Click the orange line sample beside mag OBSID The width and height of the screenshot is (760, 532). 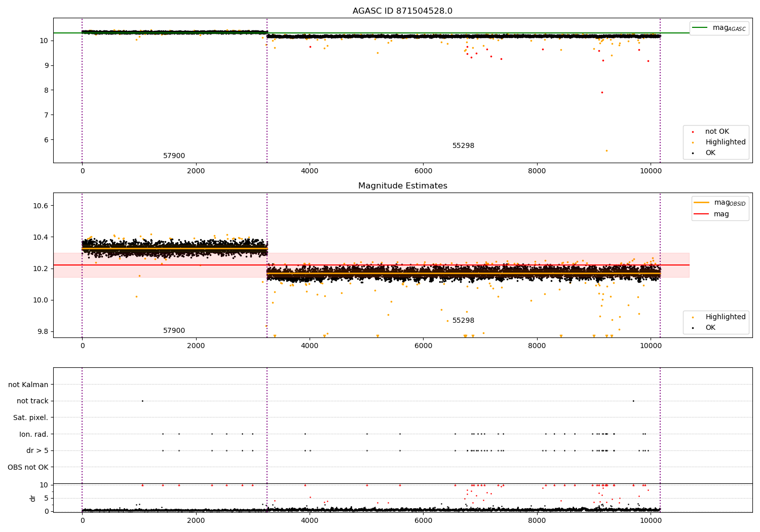[702, 202]
